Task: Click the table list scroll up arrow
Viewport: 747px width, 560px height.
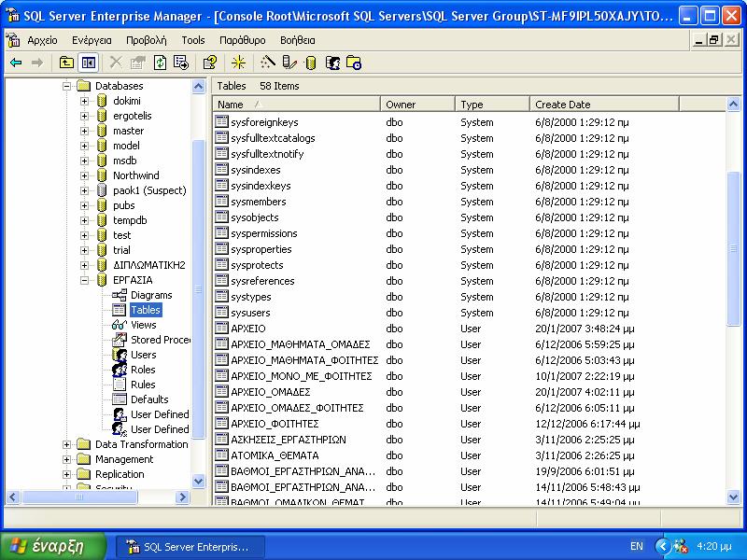Action: click(x=734, y=105)
